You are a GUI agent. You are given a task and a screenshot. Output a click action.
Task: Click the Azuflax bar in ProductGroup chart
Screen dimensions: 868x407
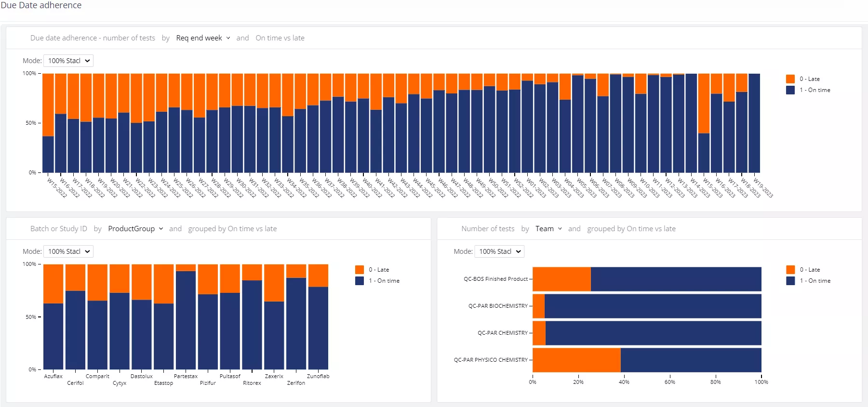point(53,317)
